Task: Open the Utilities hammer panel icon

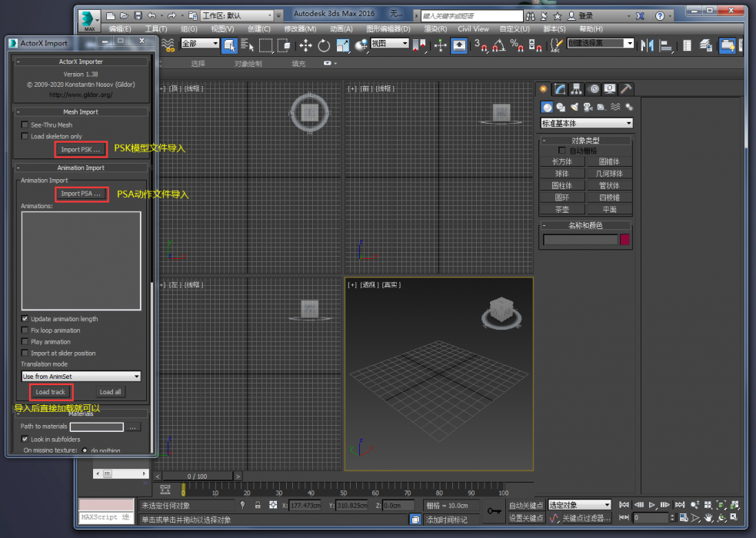Action: (x=626, y=89)
